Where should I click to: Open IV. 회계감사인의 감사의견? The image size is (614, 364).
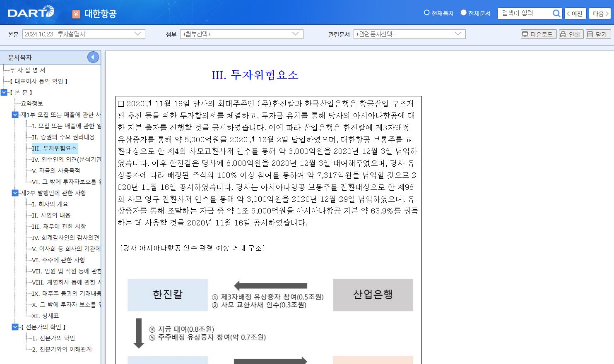click(66, 237)
